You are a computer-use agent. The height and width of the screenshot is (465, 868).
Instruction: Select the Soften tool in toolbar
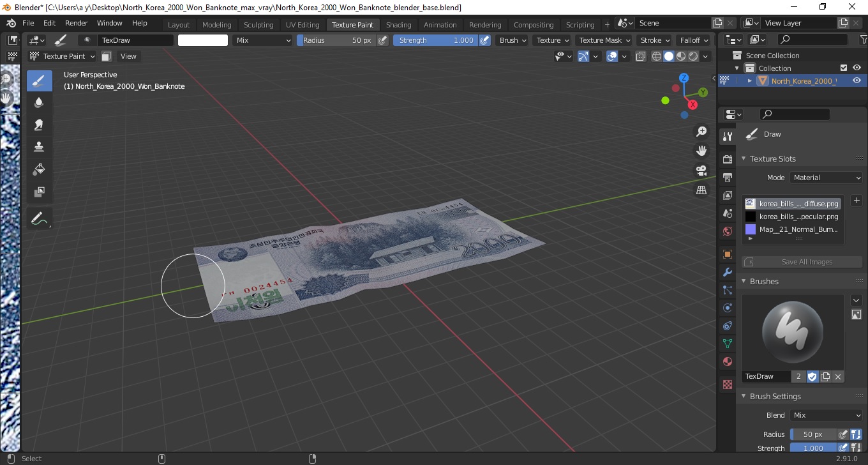coord(40,103)
